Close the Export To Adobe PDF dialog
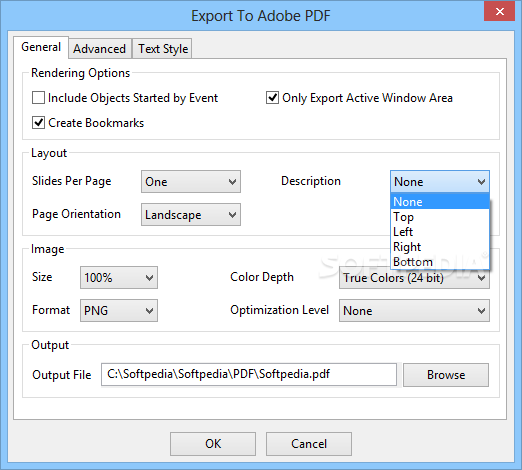Viewport: 522px width, 470px height. (500, 11)
